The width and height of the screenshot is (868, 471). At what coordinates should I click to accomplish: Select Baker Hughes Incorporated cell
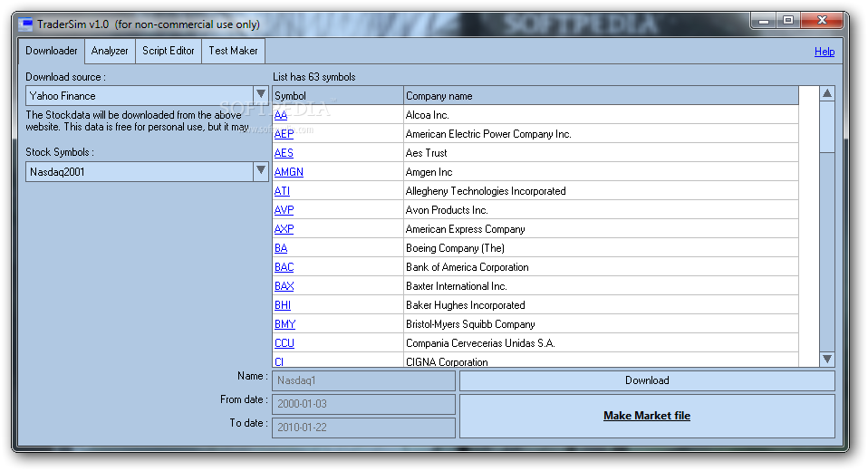602,305
